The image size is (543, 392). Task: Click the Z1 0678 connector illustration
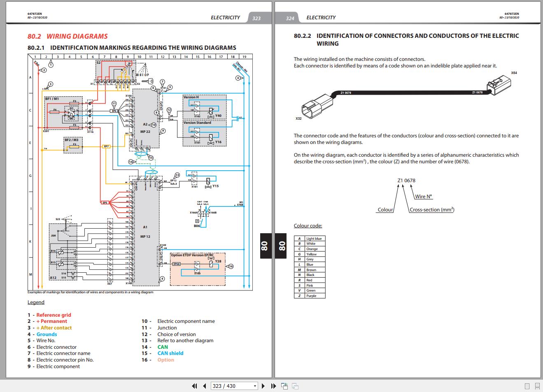(410, 94)
